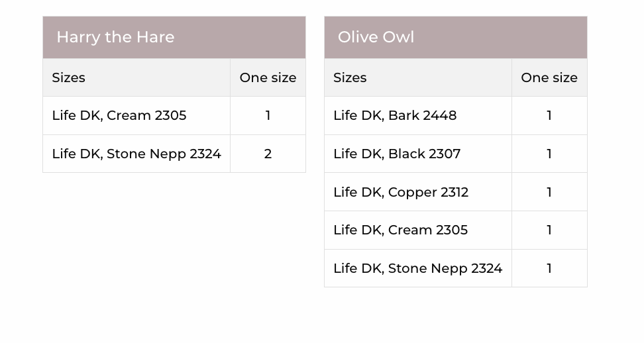Select One size header in Harry the Hare table
Viewport: 644px width, 343px height.
pos(268,77)
